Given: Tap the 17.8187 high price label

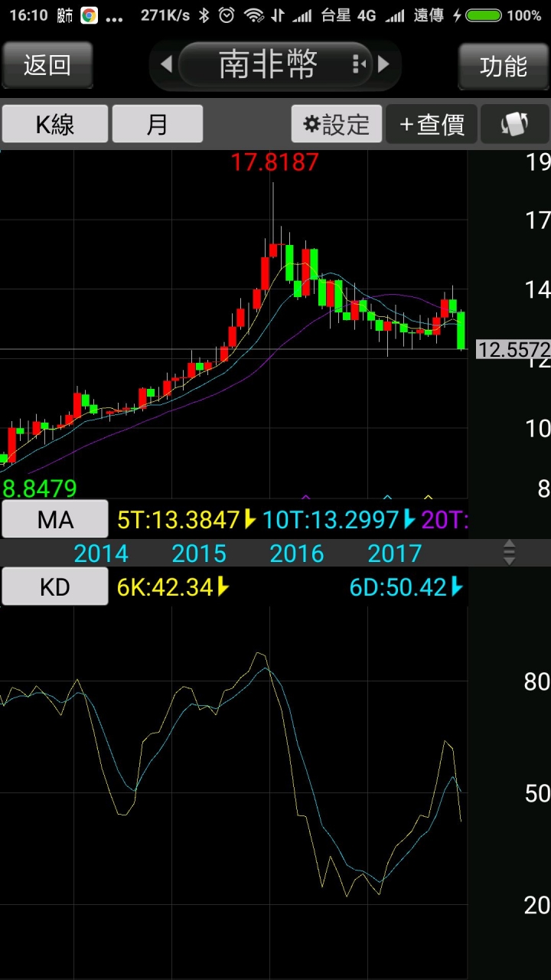Looking at the screenshot, I should coord(275,162).
